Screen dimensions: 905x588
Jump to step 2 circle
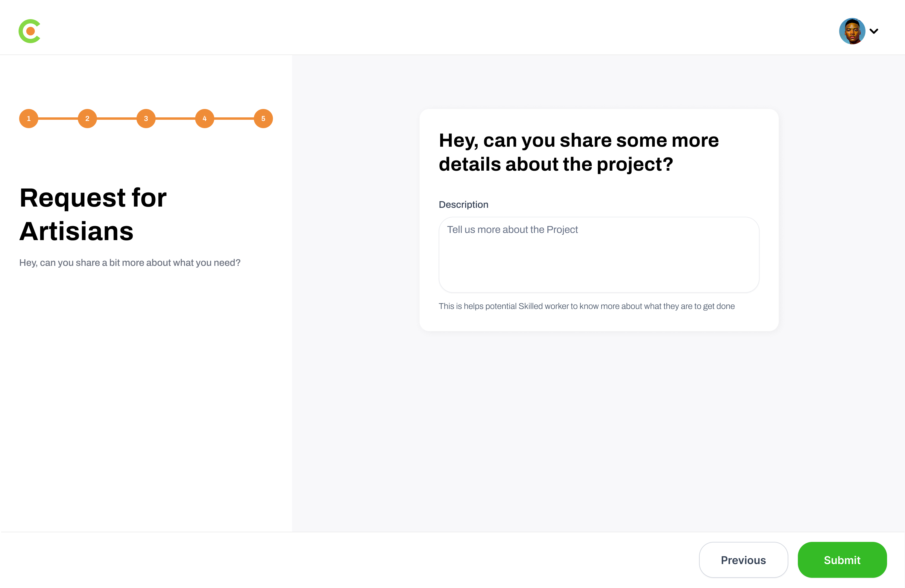click(x=87, y=119)
